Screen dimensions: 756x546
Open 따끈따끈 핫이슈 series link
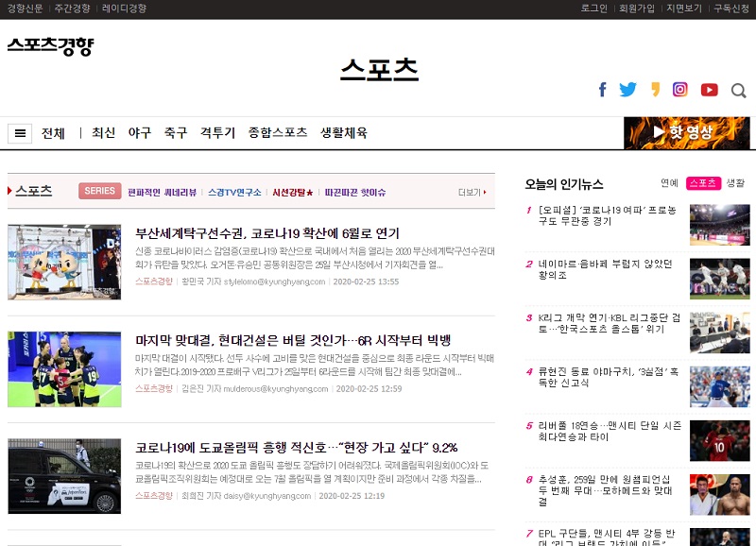click(355, 193)
